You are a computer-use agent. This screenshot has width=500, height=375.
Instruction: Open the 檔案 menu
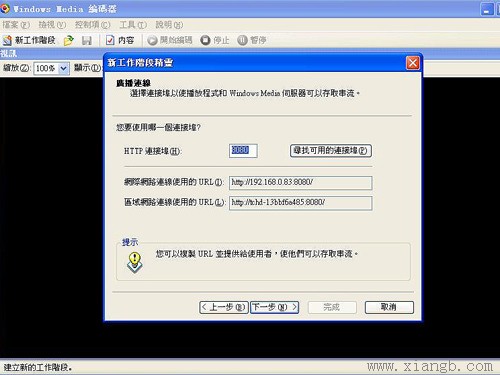tap(16, 25)
